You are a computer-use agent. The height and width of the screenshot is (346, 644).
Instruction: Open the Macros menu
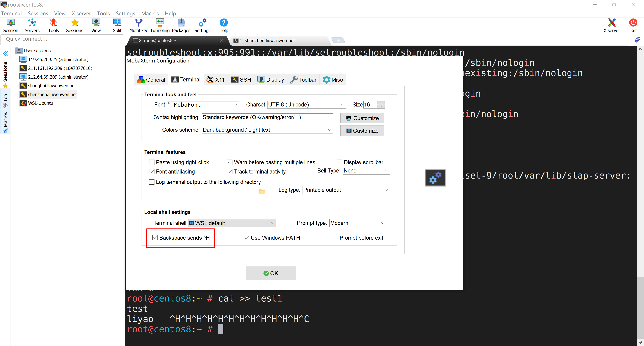tap(150, 13)
